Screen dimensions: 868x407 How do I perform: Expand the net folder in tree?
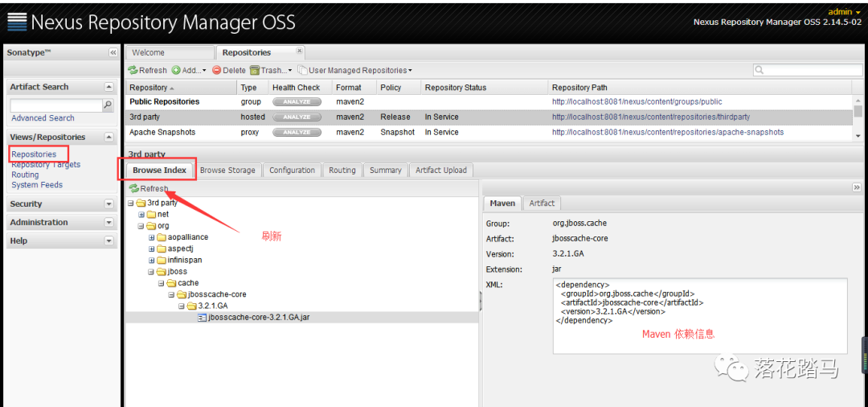[141, 214]
